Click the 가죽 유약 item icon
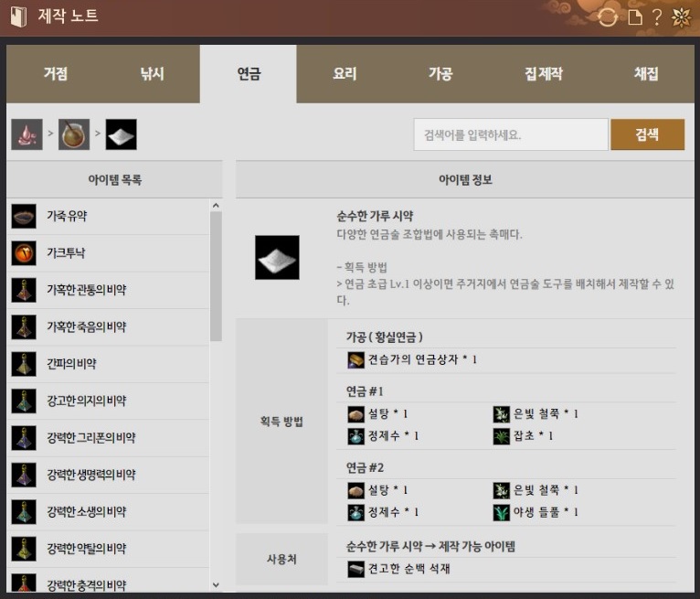 24,216
